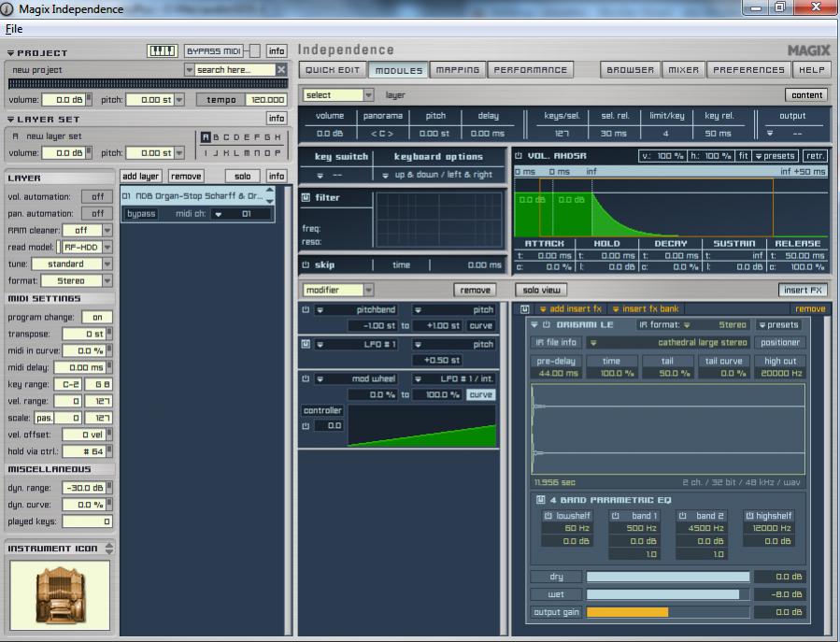This screenshot has width=840, height=642.
Task: Click the organ instrument icon image
Action: coord(60,595)
